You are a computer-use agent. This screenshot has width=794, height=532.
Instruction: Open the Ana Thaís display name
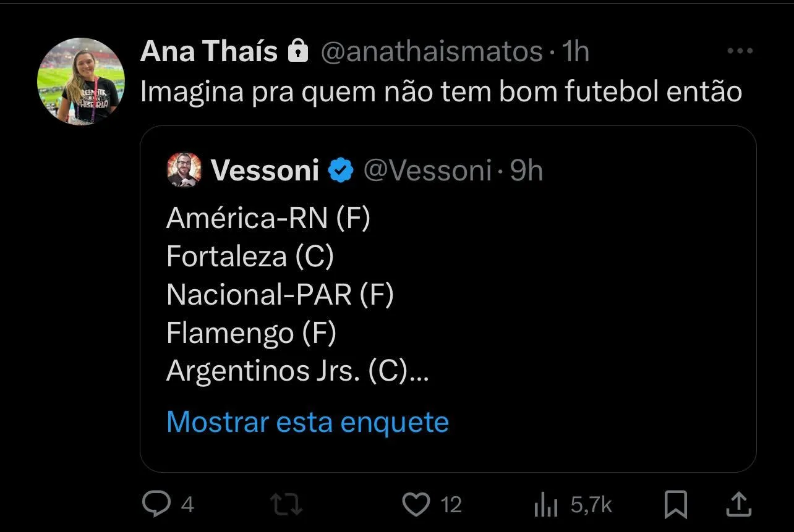pyautogui.click(x=209, y=51)
